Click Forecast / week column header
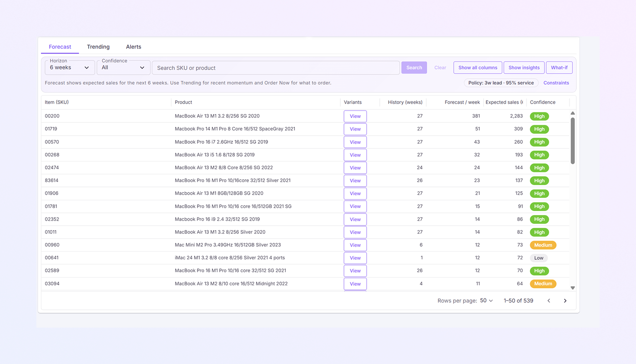Screen dimensions: 636x364 pos(462,102)
